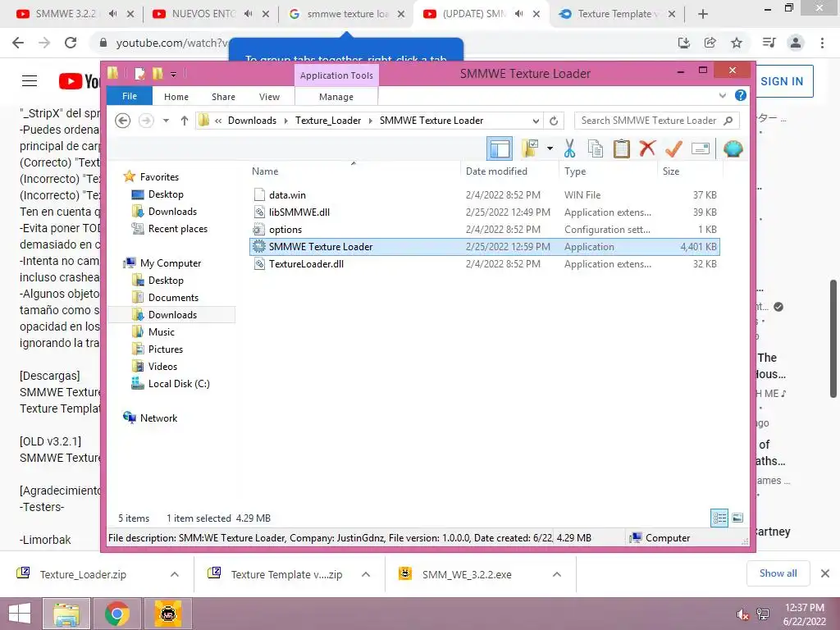840x630 pixels.
Task: Open recent locations dropdown arrow
Action: pyautogui.click(x=166, y=121)
